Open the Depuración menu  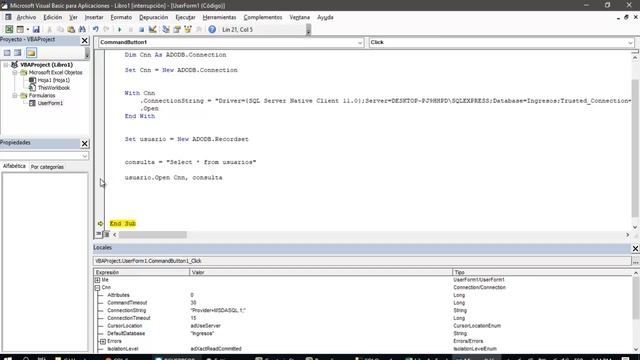(153, 18)
